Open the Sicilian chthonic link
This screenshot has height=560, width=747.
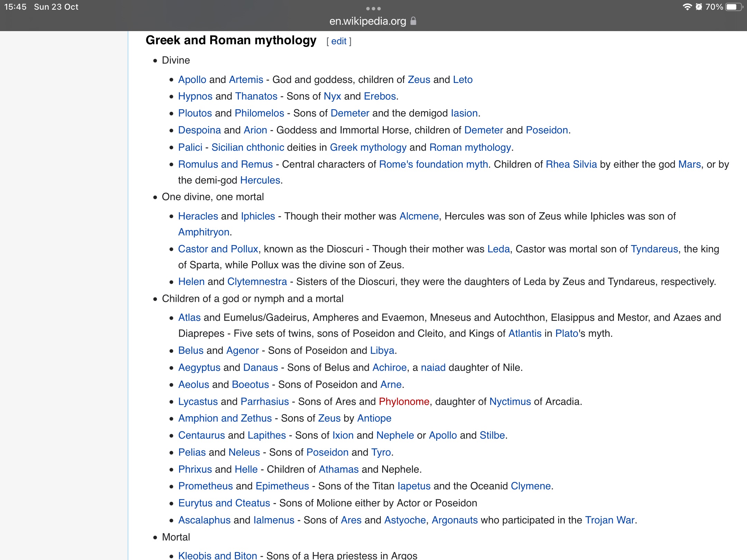click(248, 147)
